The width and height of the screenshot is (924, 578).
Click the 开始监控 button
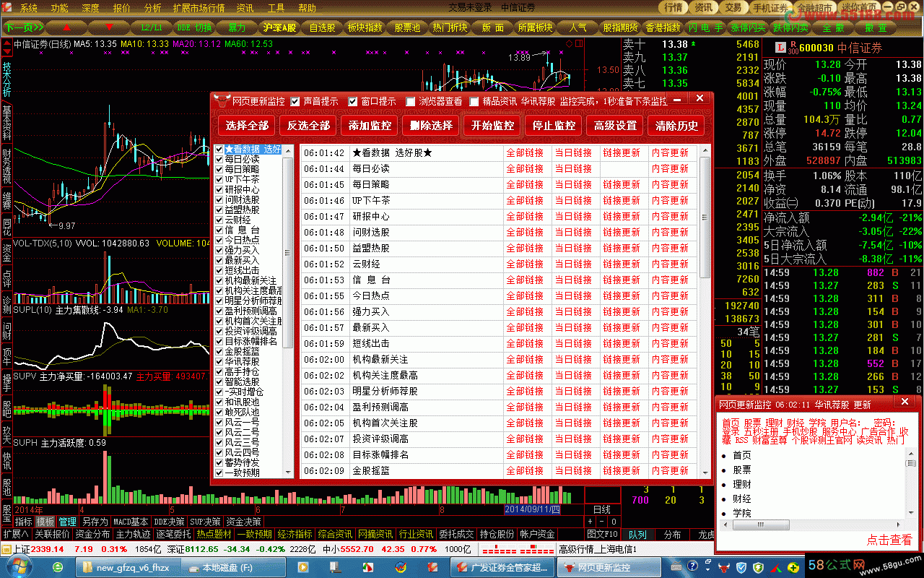pyautogui.click(x=492, y=125)
